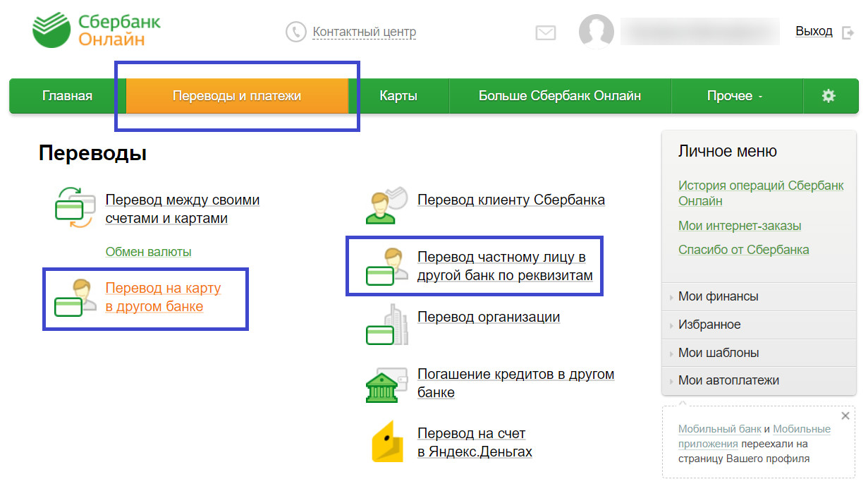
Task: Close the Mobile bank notification popup
Action: click(845, 416)
